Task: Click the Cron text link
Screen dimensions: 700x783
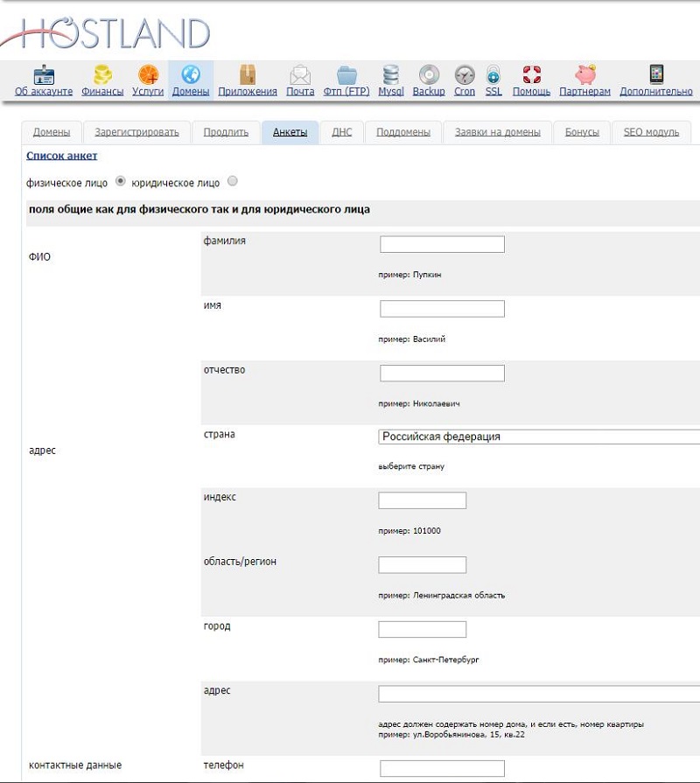Action: pyautogui.click(x=465, y=91)
